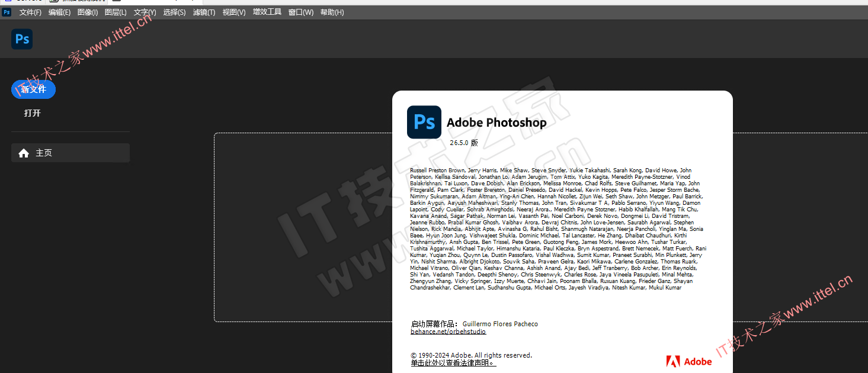Image resolution: width=868 pixels, height=373 pixels.
Task: Open the 编辑(E) menu
Action: [59, 12]
